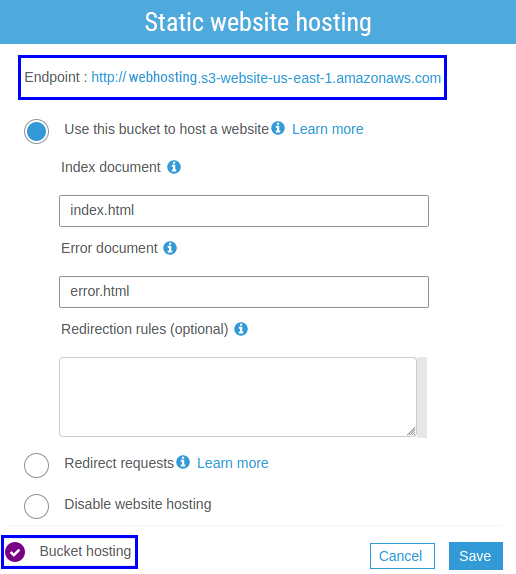Click the textarea resize handle grip

411,431
